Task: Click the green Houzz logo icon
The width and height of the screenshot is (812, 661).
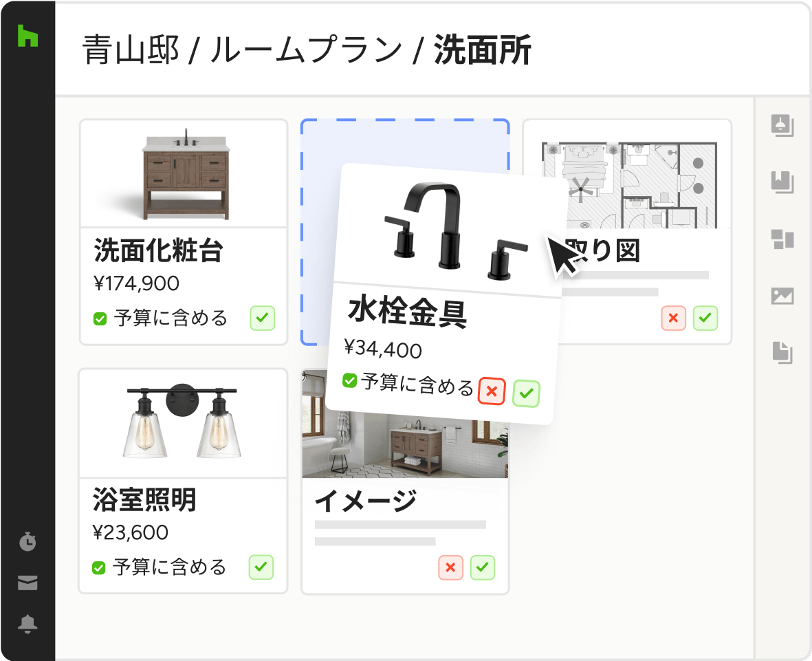Action: (28, 35)
